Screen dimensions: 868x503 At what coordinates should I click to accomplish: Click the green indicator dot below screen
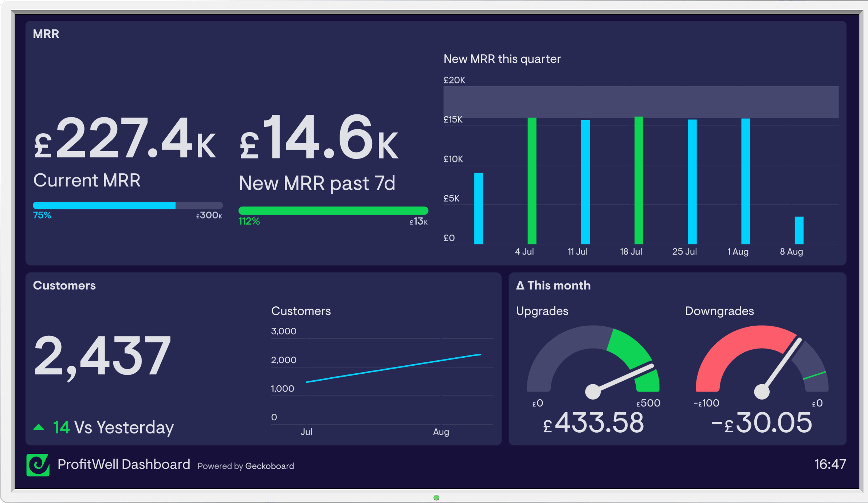[436, 498]
